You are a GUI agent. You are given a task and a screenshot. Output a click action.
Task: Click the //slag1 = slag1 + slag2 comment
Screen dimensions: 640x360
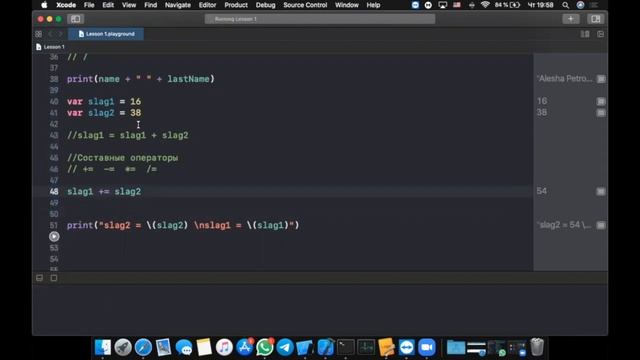[x=128, y=135]
